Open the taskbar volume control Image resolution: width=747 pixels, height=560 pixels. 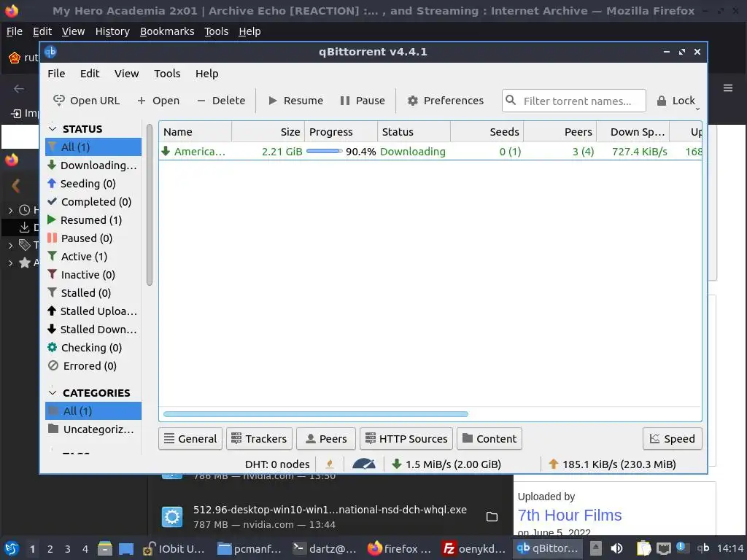616,548
